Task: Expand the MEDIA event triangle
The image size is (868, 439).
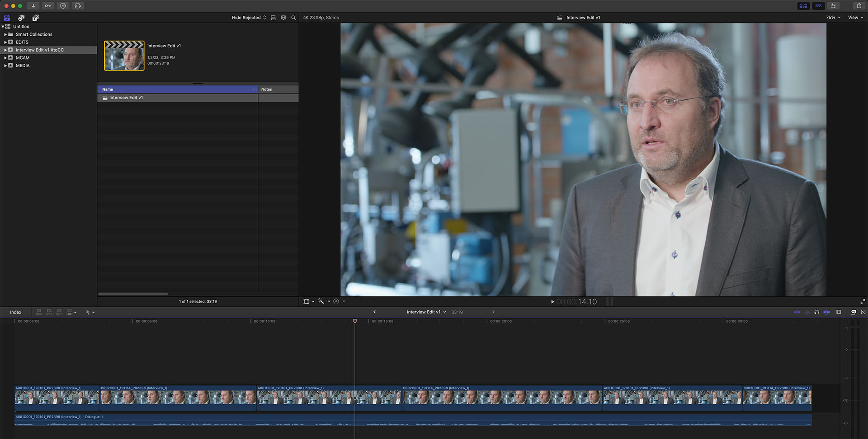Action: [x=5, y=65]
